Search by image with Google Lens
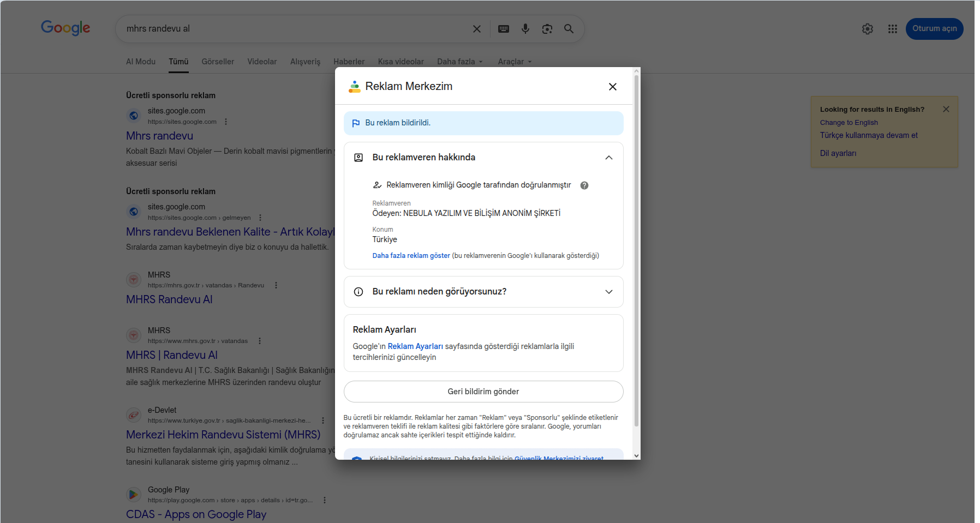 coord(547,29)
